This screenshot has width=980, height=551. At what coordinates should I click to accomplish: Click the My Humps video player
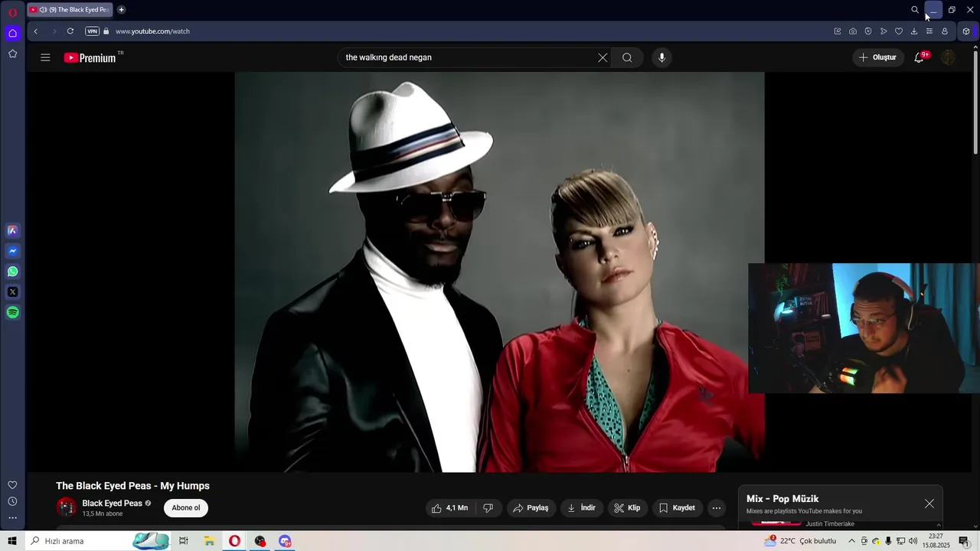(499, 272)
